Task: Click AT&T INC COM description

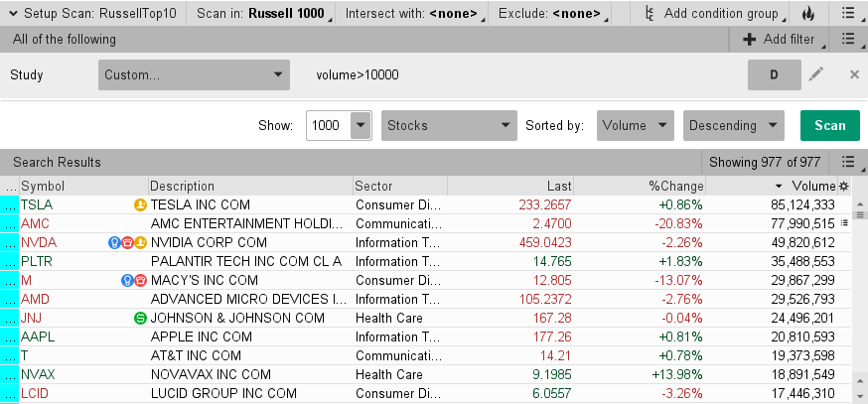Action: [194, 355]
